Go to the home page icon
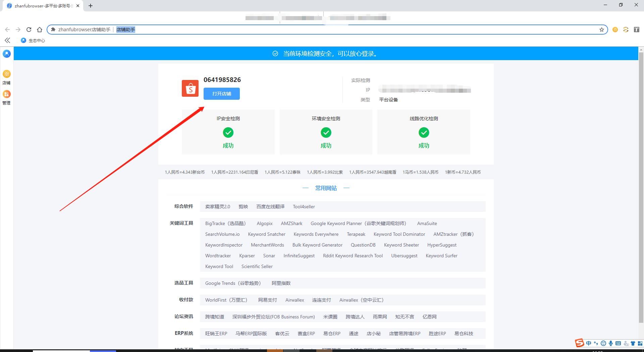Screen dimensions: 644x352 40,30
